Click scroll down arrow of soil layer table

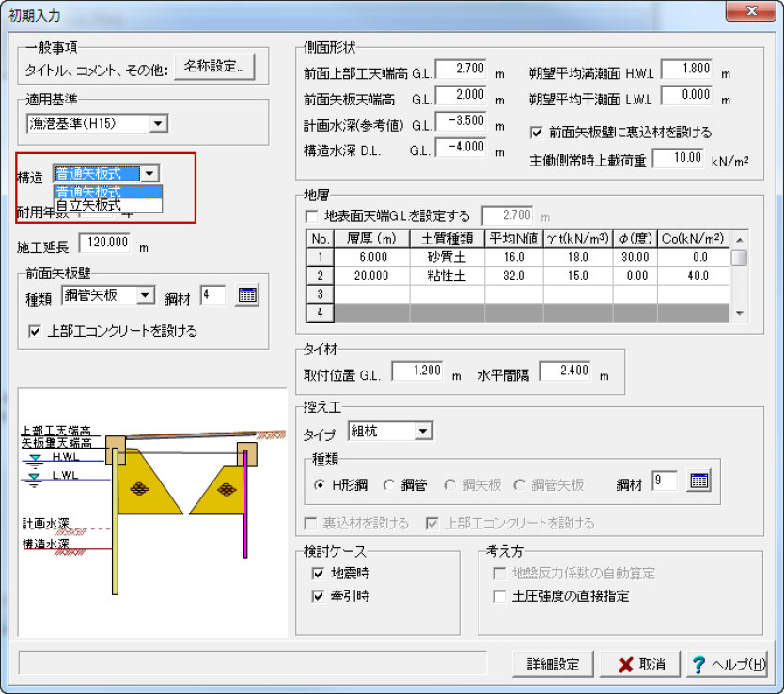tap(739, 313)
